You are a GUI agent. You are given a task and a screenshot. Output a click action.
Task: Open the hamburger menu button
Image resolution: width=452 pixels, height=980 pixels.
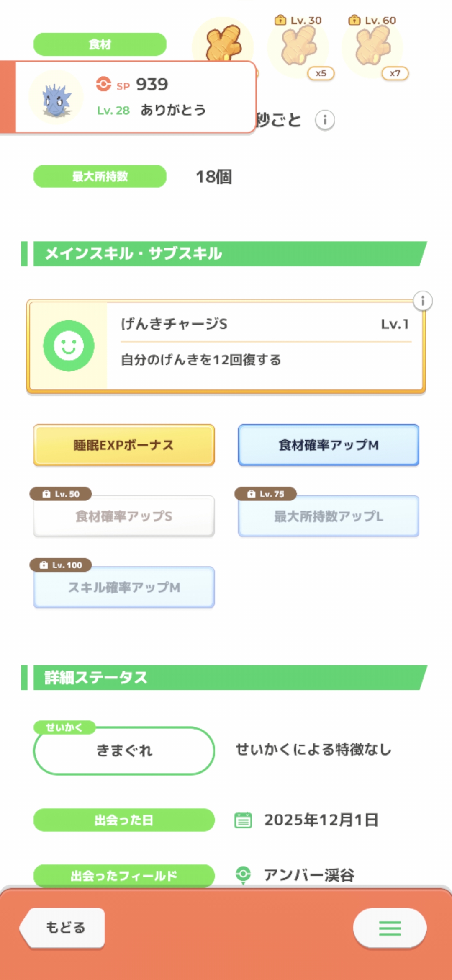coord(390,928)
